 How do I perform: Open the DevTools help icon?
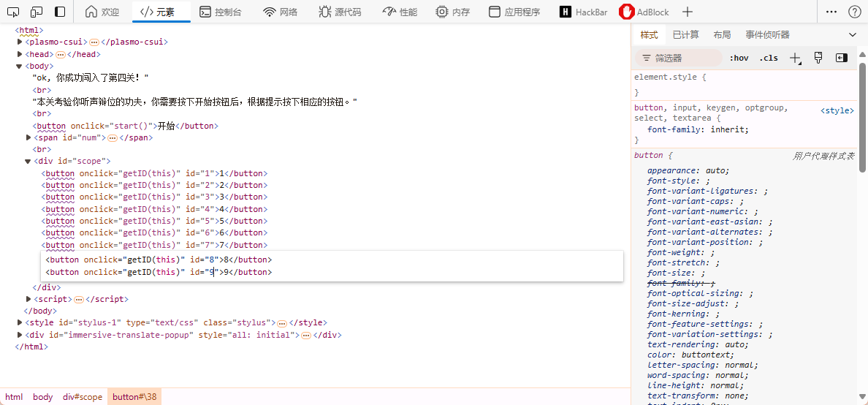tap(854, 12)
